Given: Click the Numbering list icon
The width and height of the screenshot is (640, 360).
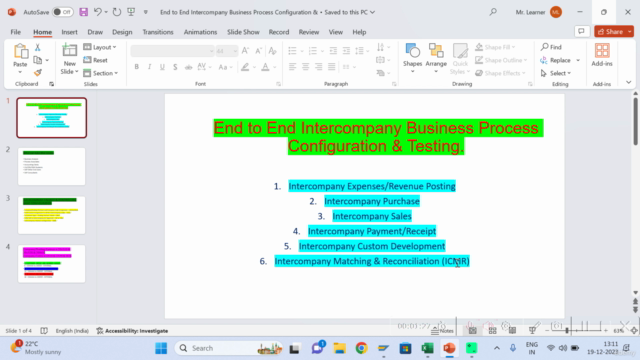Looking at the screenshot, I should (x=313, y=51).
